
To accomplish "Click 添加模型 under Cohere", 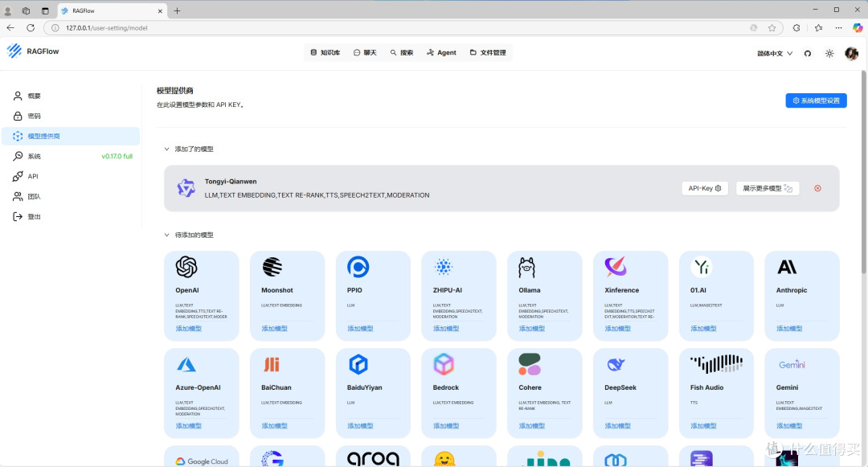I will (x=532, y=426).
